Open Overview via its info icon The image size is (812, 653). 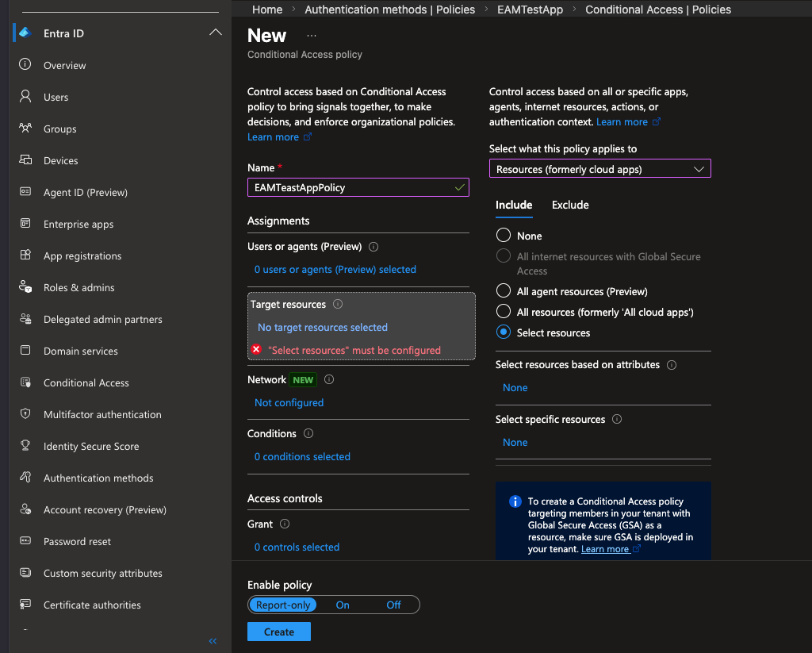(25, 64)
